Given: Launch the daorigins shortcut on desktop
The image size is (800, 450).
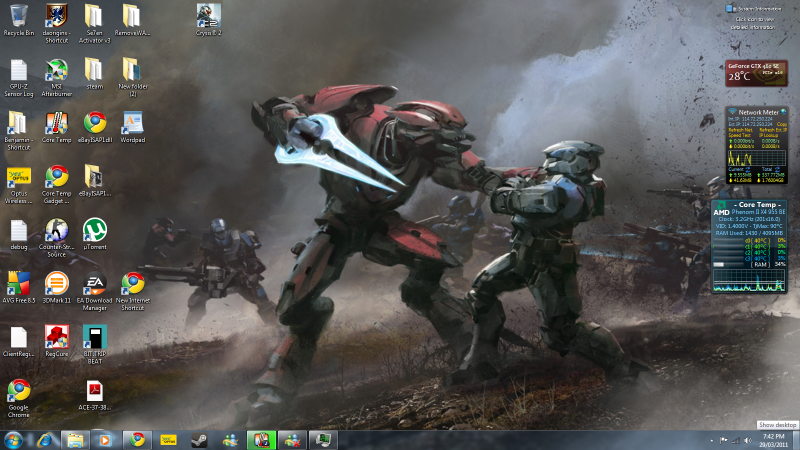Looking at the screenshot, I should click(57, 23).
